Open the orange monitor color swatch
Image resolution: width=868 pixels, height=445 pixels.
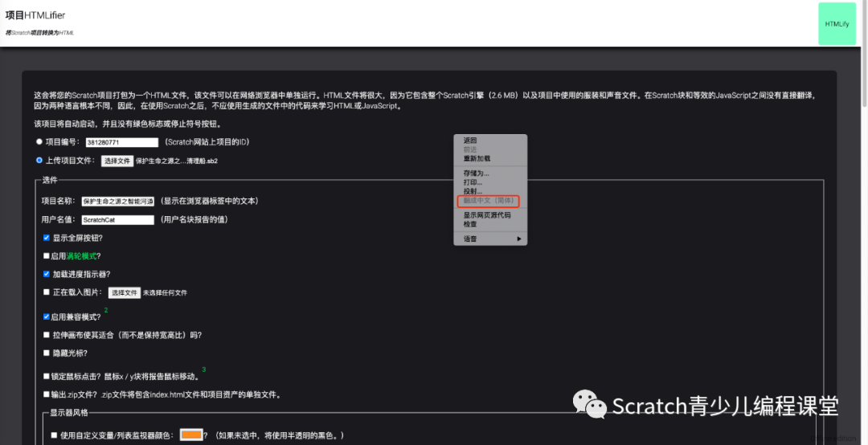point(191,435)
